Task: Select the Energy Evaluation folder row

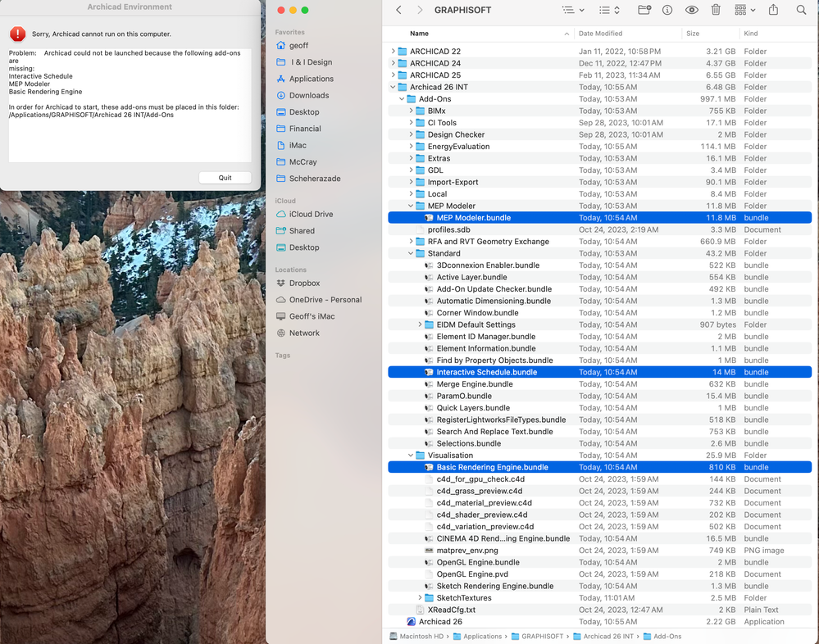Action: click(x=599, y=147)
